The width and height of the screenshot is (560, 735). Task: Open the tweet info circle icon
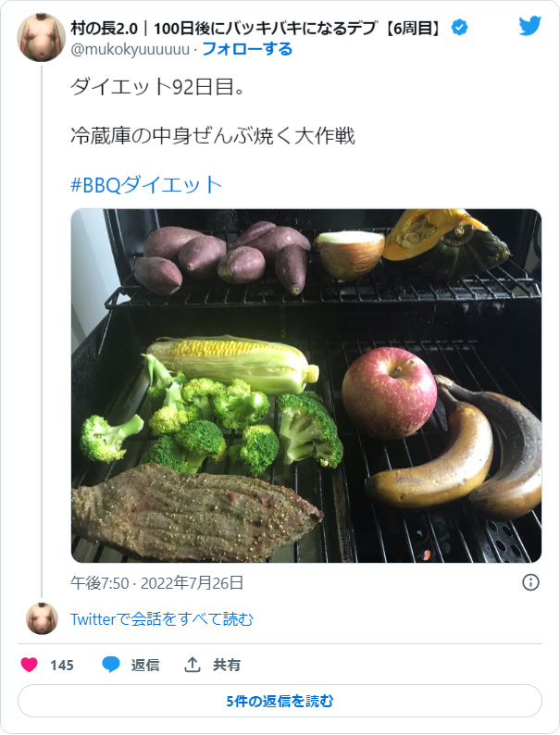[530, 582]
